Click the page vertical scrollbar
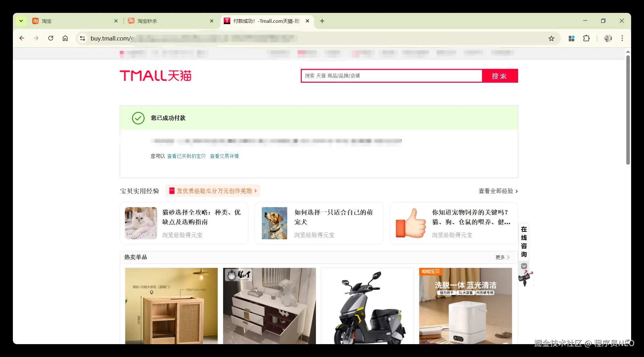The height and width of the screenshot is (357, 644). click(628, 109)
